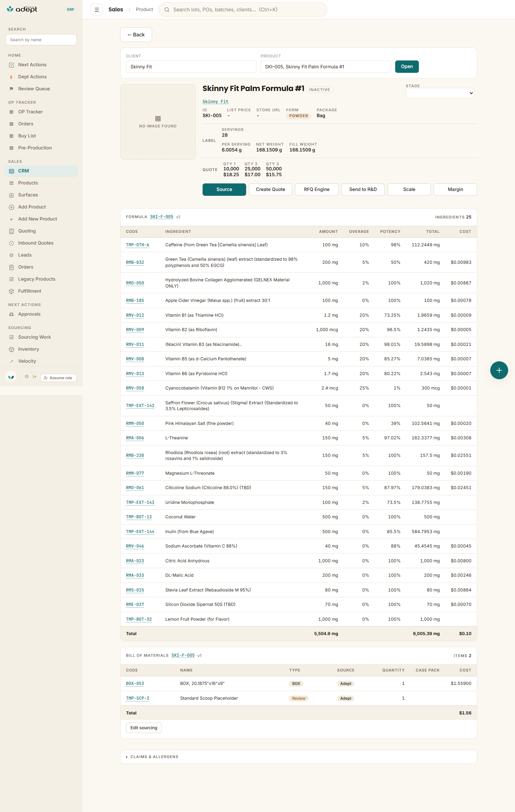Go to Dept Actions page

pyautogui.click(x=32, y=77)
